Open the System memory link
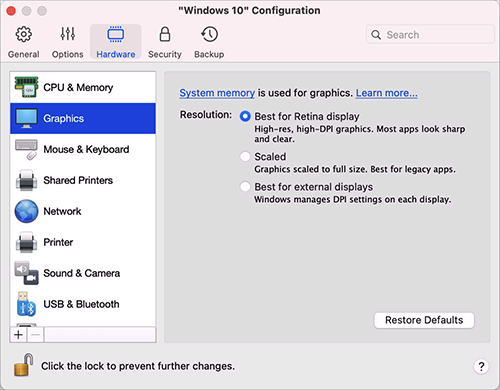The width and height of the screenshot is (500, 390). coord(217,93)
